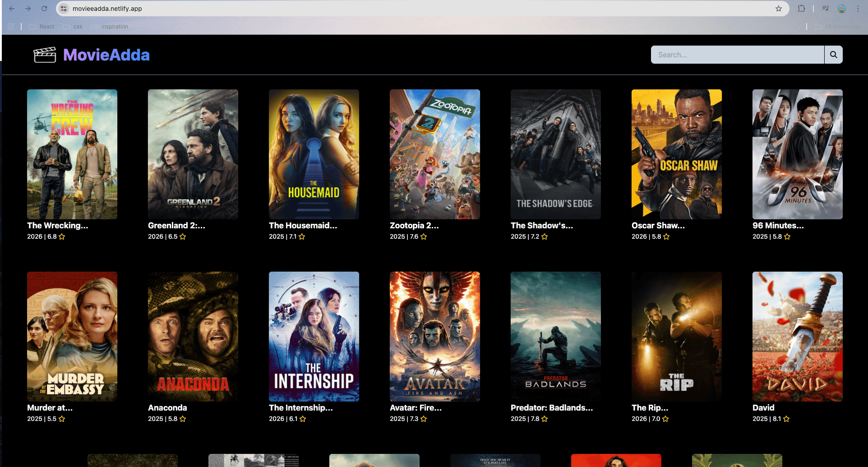Select the Predator: Badlands poster
The height and width of the screenshot is (467, 868).
point(556,336)
